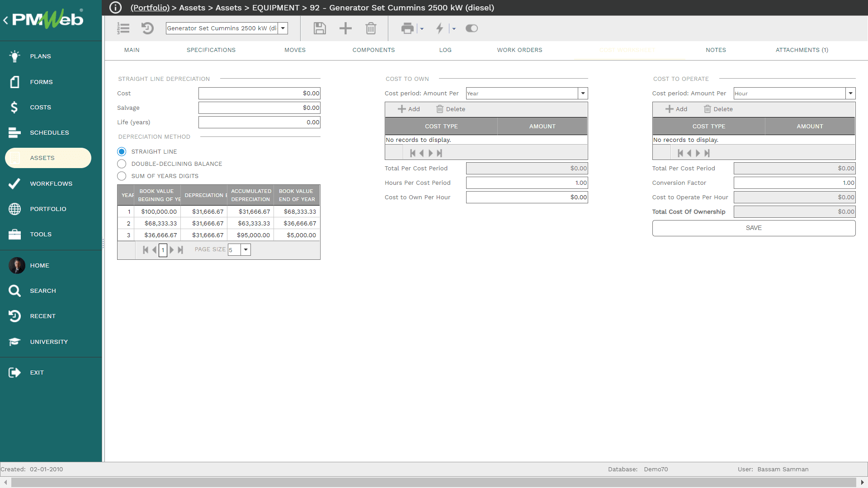The image size is (868, 488).
Task: Go to last page in Cost to Operate grid
Action: (x=707, y=153)
